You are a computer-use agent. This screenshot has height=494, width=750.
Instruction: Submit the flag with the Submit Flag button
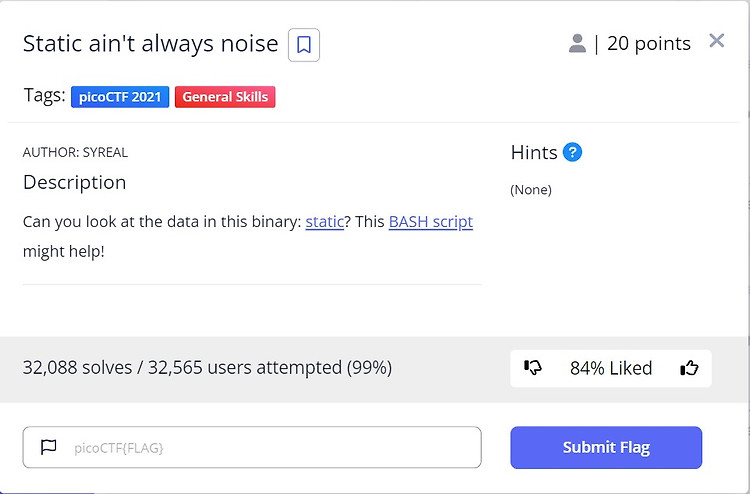click(x=606, y=447)
